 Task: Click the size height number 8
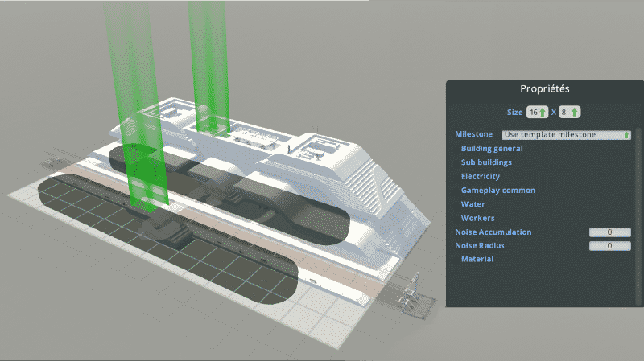pos(565,112)
